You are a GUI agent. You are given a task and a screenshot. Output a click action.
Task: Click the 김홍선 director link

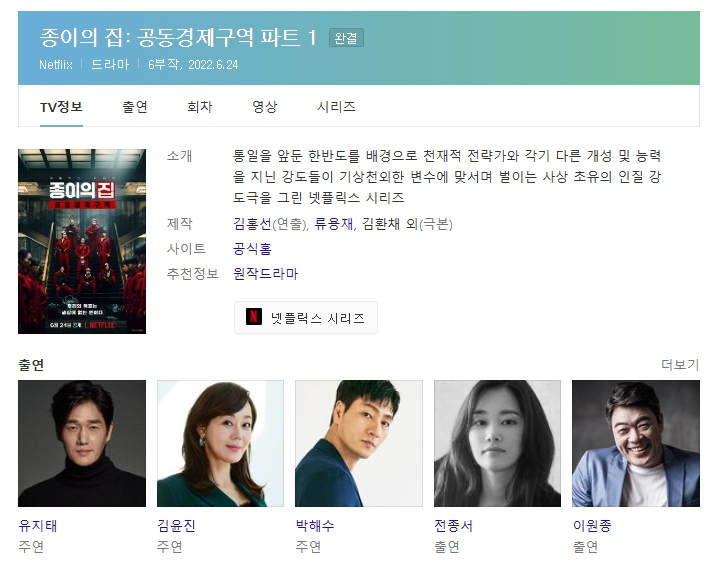(252, 224)
